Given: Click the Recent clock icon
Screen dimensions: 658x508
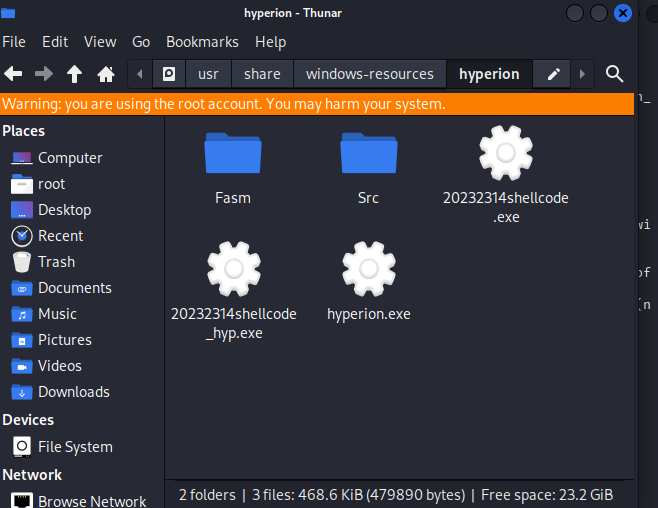Looking at the screenshot, I should pos(22,236).
